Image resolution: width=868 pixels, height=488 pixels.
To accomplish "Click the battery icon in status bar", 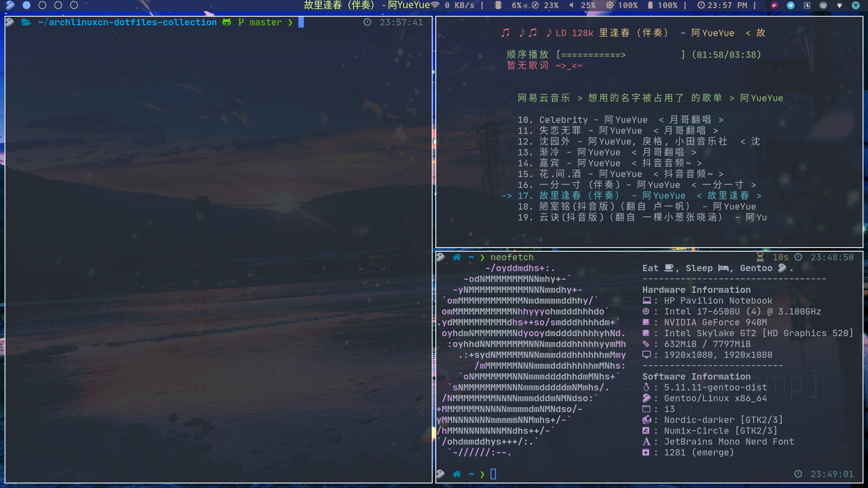I will [x=650, y=5].
